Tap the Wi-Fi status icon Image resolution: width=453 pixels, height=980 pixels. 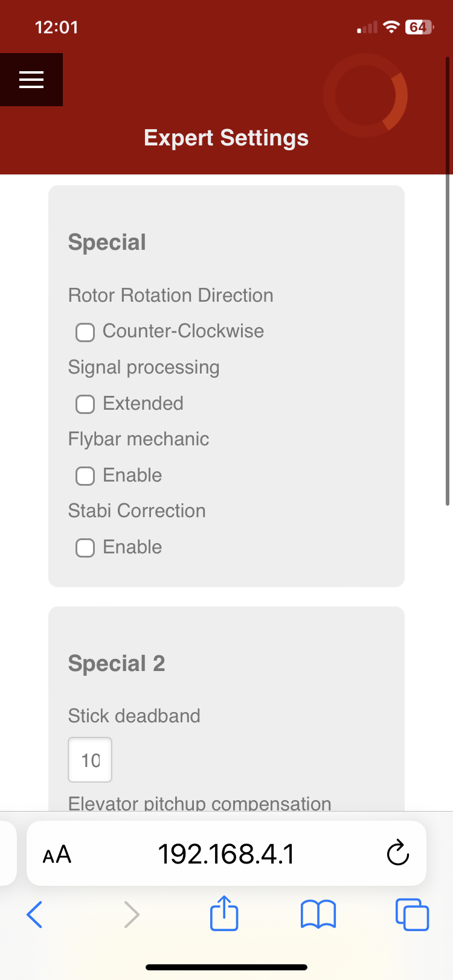(x=392, y=27)
